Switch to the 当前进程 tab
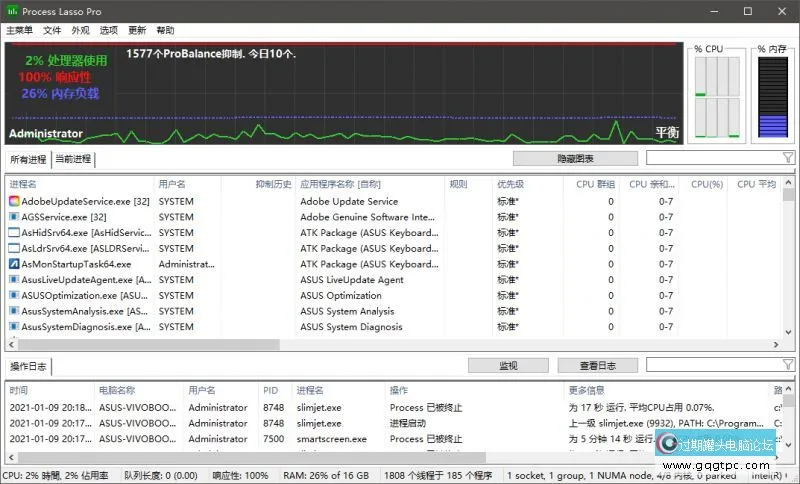The height and width of the screenshot is (484, 800). (73, 159)
